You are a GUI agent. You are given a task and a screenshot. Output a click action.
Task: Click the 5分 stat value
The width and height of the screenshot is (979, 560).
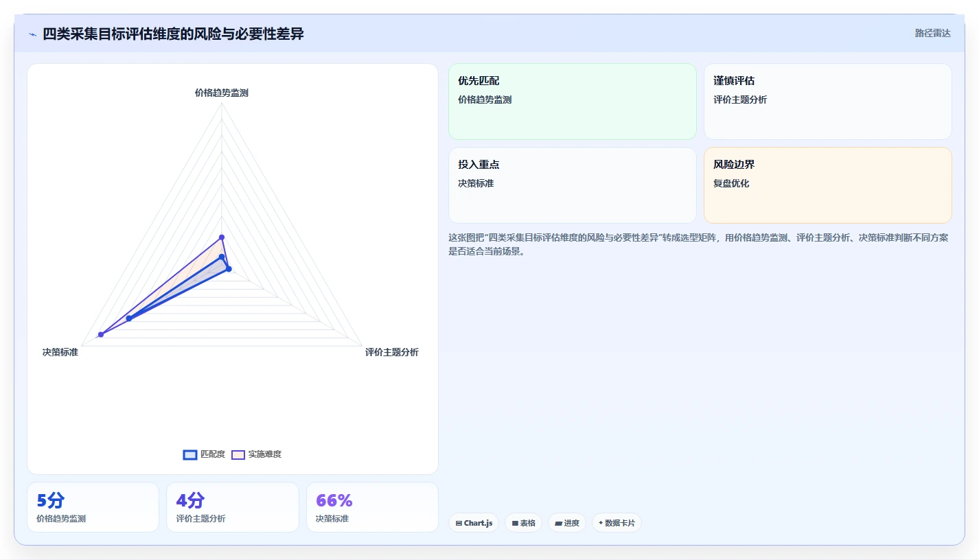pos(51,500)
